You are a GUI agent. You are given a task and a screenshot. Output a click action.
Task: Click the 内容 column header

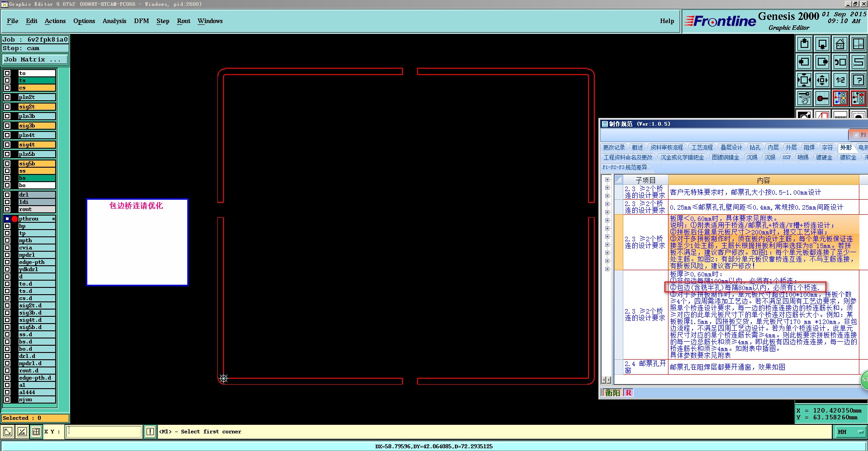coord(764,180)
